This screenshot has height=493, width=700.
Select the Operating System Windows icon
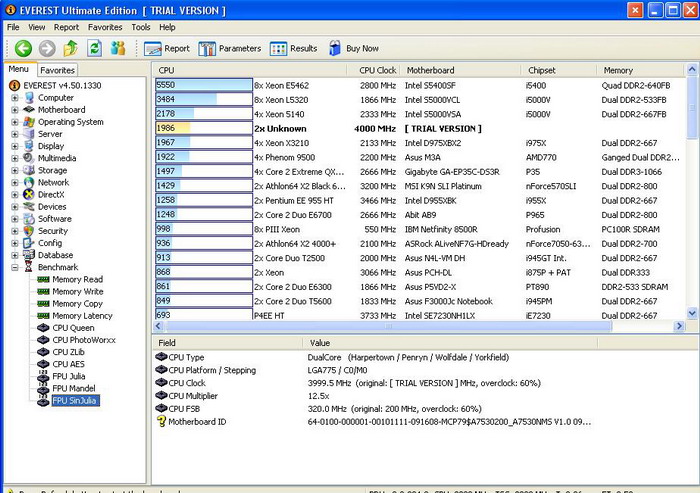(29, 122)
